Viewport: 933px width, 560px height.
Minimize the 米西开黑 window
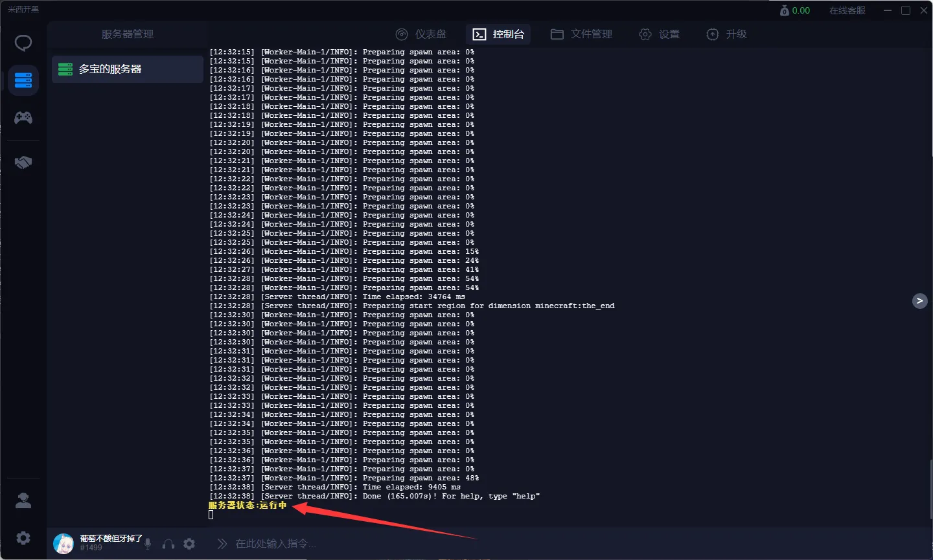[x=888, y=10]
